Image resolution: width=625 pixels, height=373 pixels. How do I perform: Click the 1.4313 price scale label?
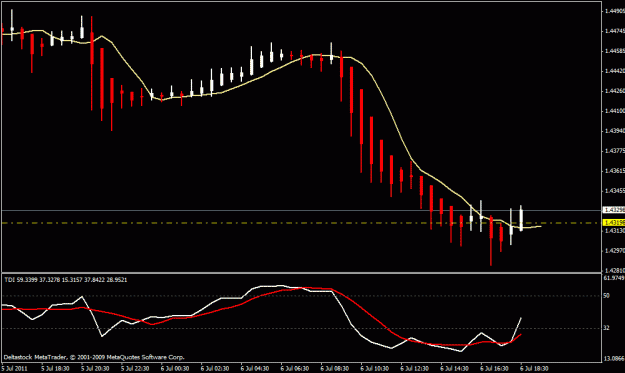click(615, 230)
